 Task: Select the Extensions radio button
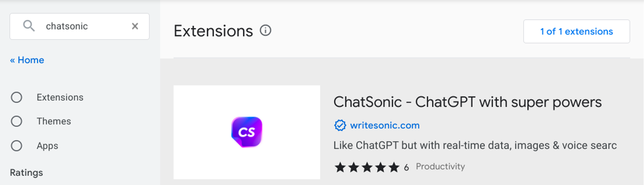coord(16,97)
